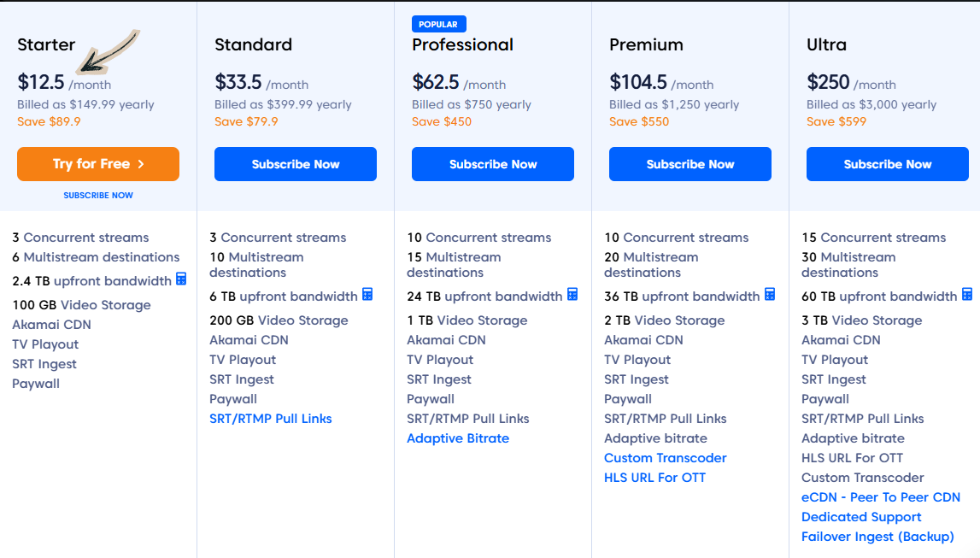980x558 pixels.
Task: Subscribe to the Premium plan
Action: (690, 163)
